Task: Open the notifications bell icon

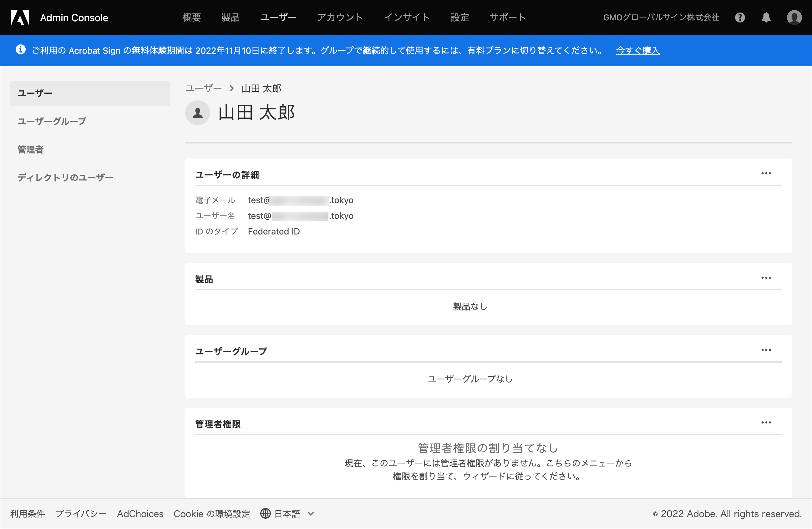Action: coord(766,18)
